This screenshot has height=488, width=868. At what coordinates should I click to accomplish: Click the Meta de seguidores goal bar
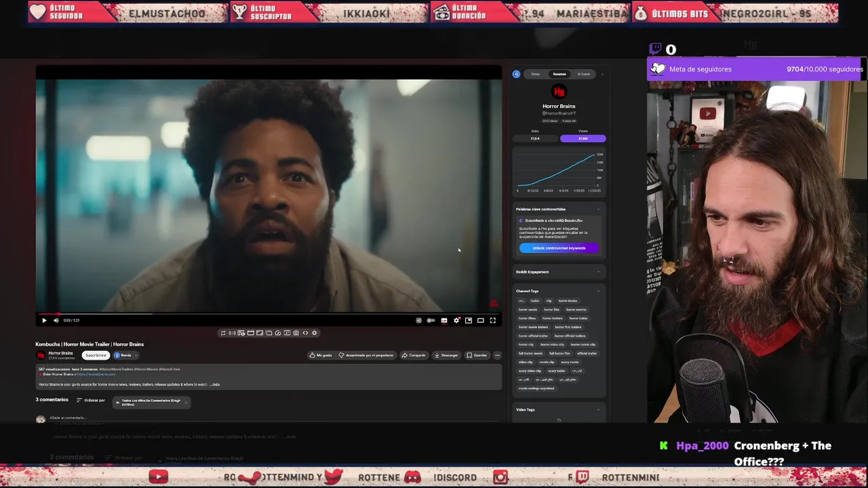(x=757, y=69)
